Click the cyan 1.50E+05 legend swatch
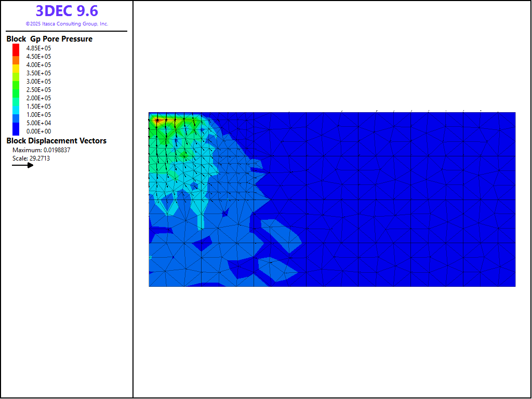Image resolution: width=532 pixels, height=399 pixels. tap(16, 106)
